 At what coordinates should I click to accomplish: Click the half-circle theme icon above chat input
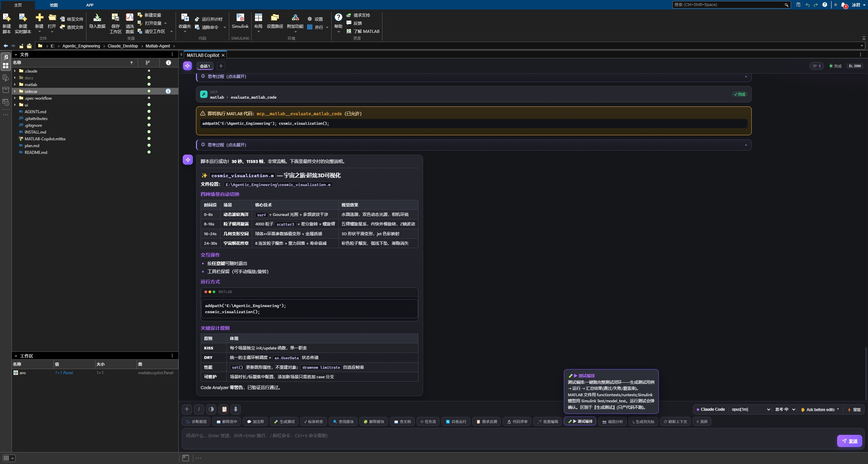pos(211,409)
